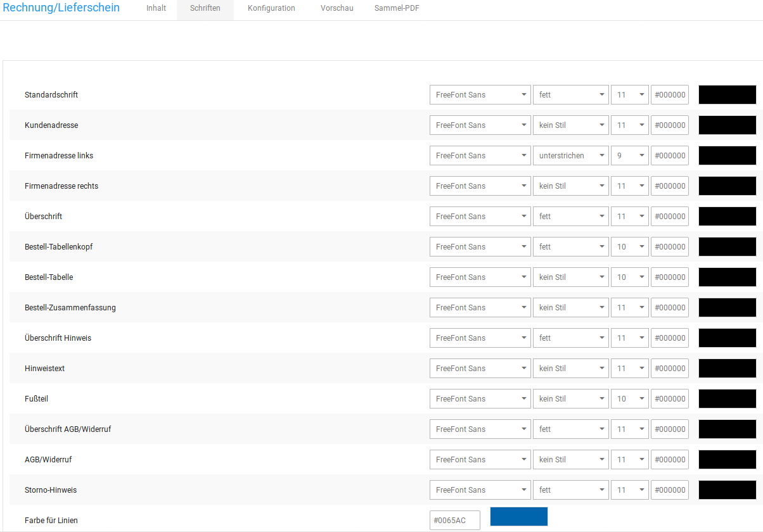The height and width of the screenshot is (532, 763).
Task: Change font size for Fußteil
Action: click(629, 399)
